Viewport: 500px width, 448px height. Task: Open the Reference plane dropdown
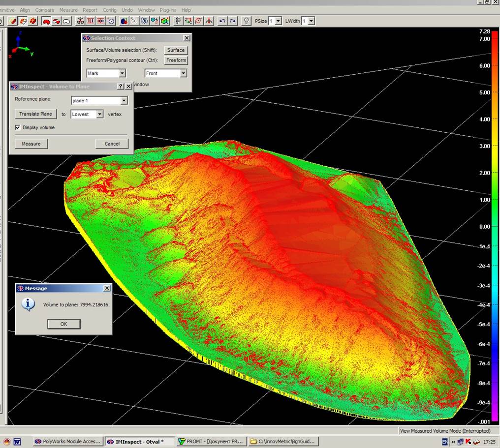124,101
